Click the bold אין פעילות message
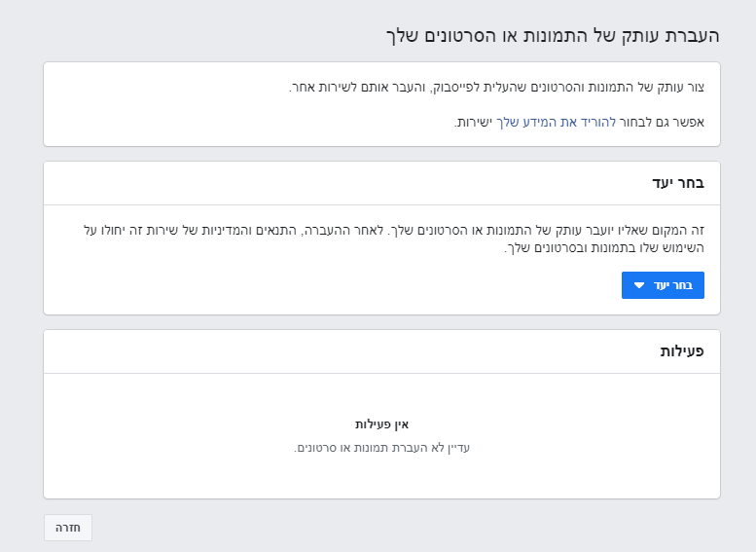Image resolution: width=756 pixels, height=552 pixels. 382,424
